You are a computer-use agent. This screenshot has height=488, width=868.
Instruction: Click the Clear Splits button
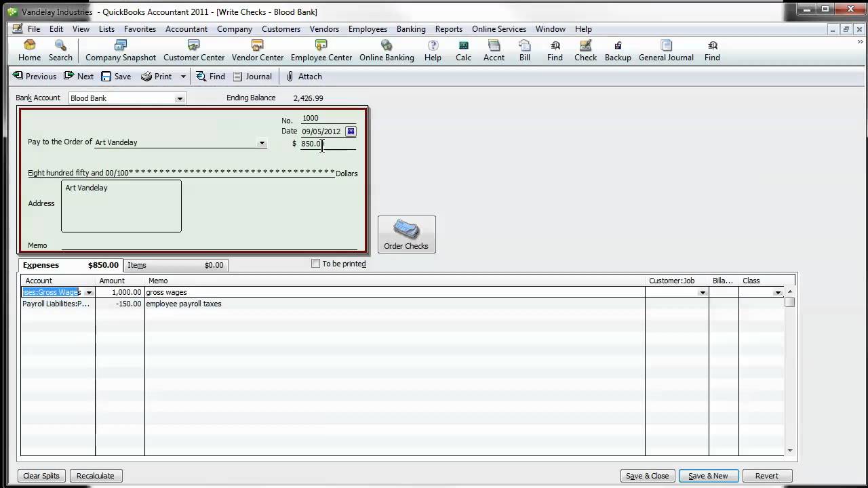[41, 476]
